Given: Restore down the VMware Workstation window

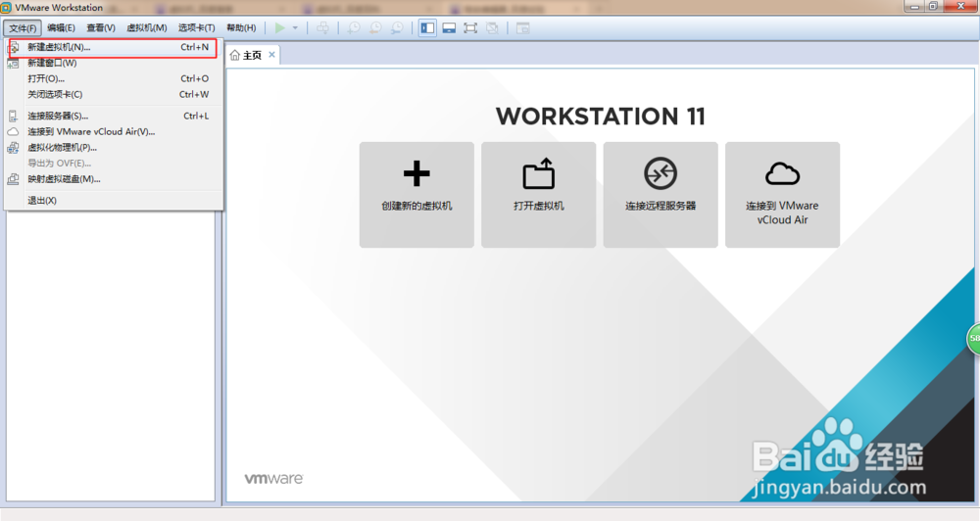Looking at the screenshot, I should pyautogui.click(x=933, y=6).
